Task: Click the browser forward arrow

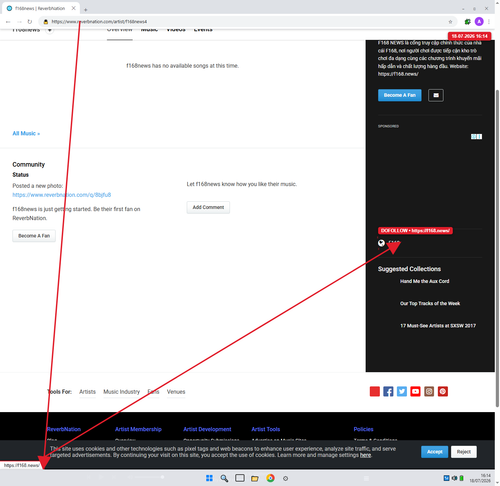Action: pyautogui.click(x=19, y=22)
